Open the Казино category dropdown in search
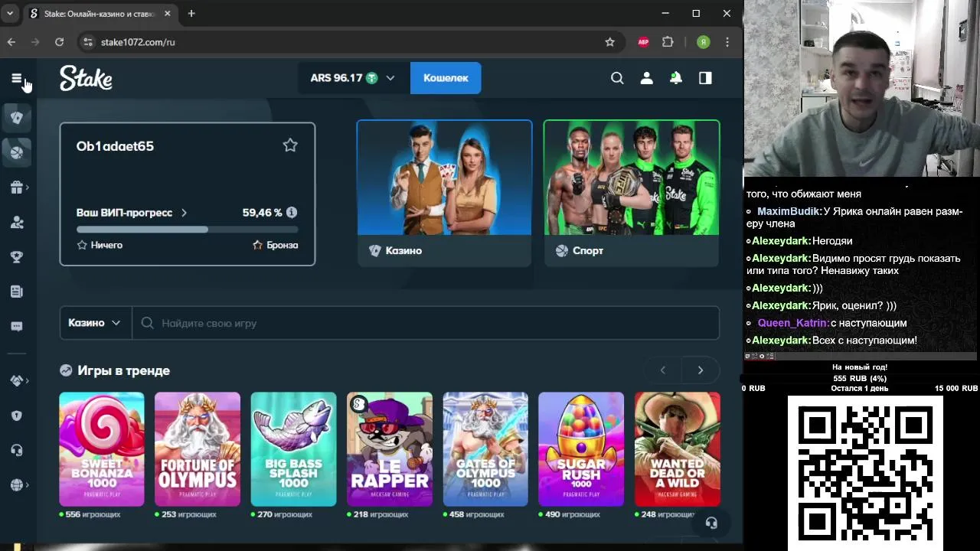The image size is (980, 551). pyautogui.click(x=95, y=323)
